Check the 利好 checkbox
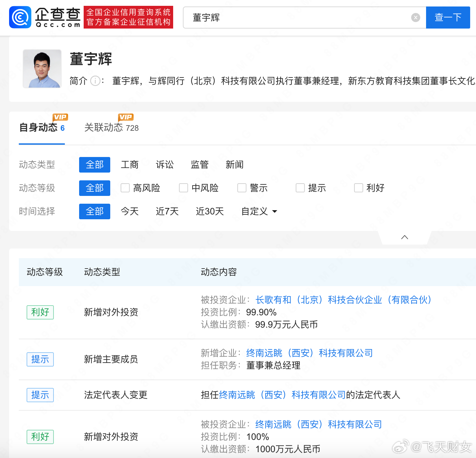This screenshot has height=458, width=476. click(359, 188)
